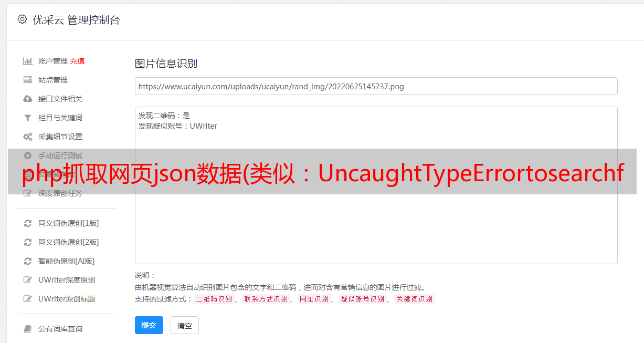Viewport: 644px width, 343px height.
Task: Click the 二维码识别 filter tag
Action: click(x=214, y=299)
